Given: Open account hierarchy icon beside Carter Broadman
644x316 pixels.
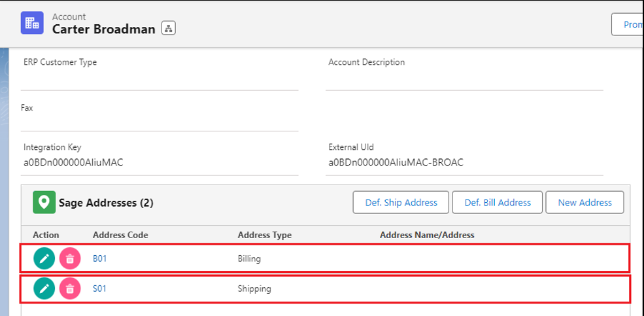Looking at the screenshot, I should tap(169, 29).
